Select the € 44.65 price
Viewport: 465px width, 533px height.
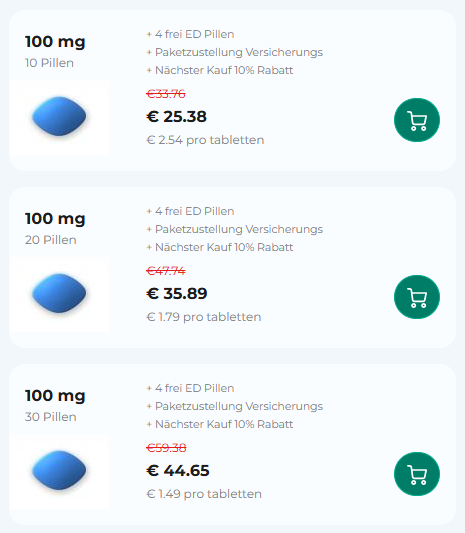(178, 470)
